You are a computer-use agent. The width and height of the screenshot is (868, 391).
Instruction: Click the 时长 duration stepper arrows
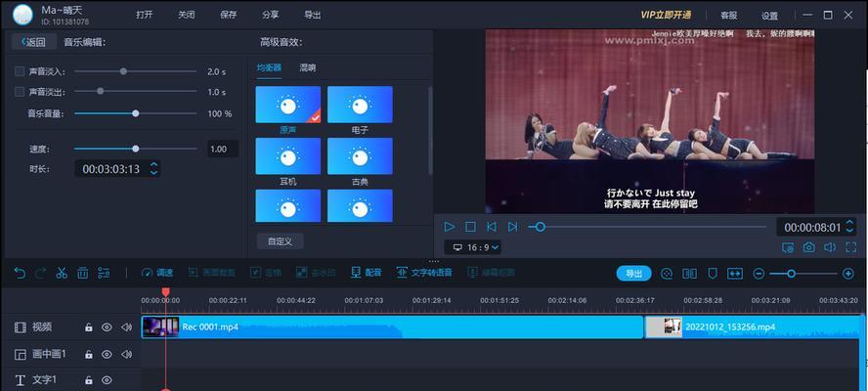[153, 169]
